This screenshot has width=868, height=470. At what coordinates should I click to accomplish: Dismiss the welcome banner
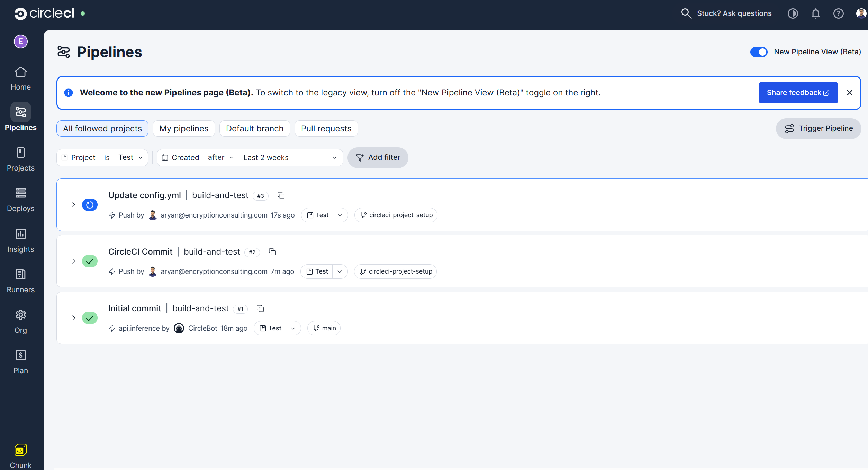[850, 93]
